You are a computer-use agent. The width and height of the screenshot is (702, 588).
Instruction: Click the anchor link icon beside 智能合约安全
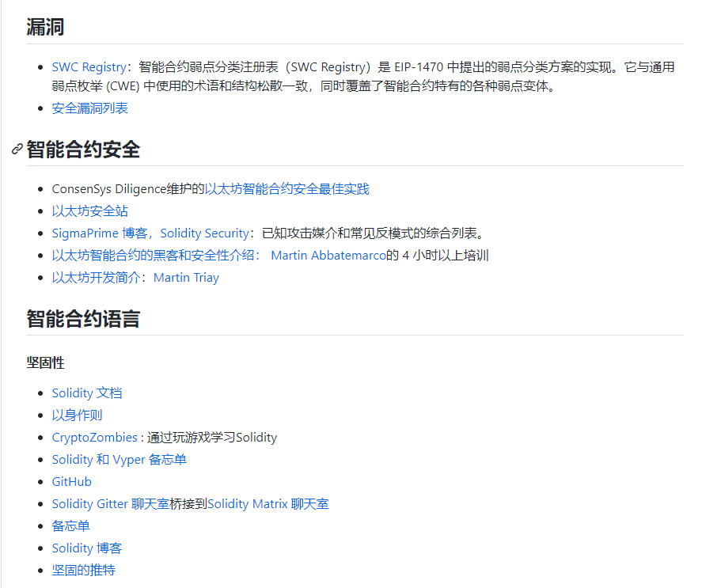pyautogui.click(x=17, y=149)
